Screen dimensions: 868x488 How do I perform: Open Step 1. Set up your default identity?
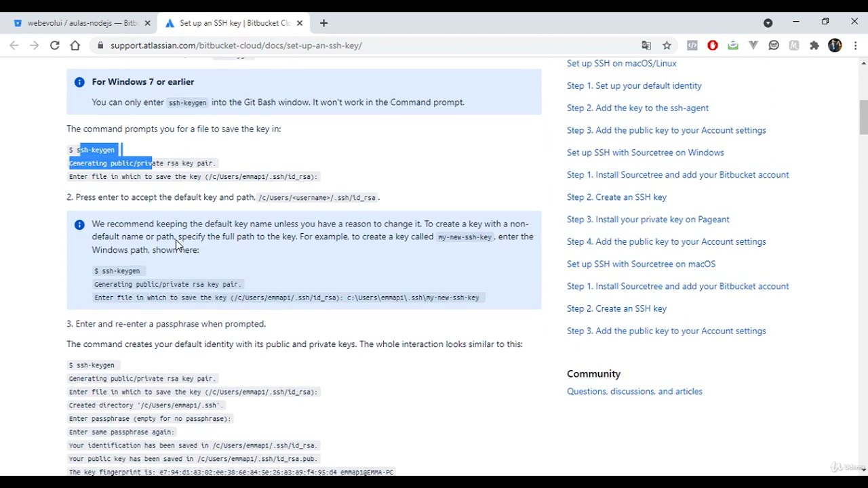(x=634, y=85)
